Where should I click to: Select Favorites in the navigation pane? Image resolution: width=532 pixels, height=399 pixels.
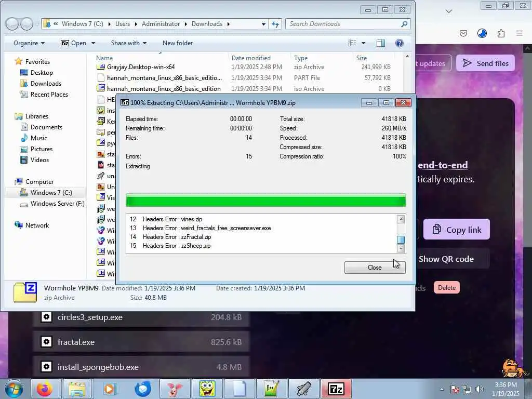[x=37, y=62]
